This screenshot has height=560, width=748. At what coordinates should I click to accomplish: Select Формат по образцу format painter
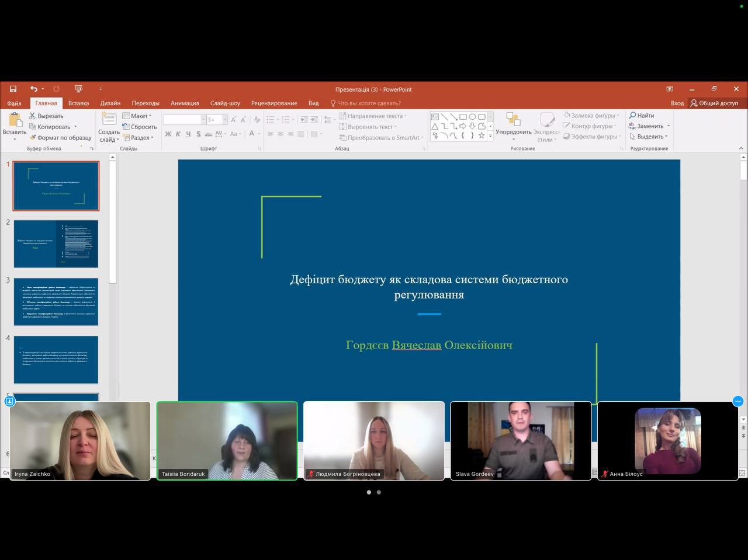tap(33, 138)
